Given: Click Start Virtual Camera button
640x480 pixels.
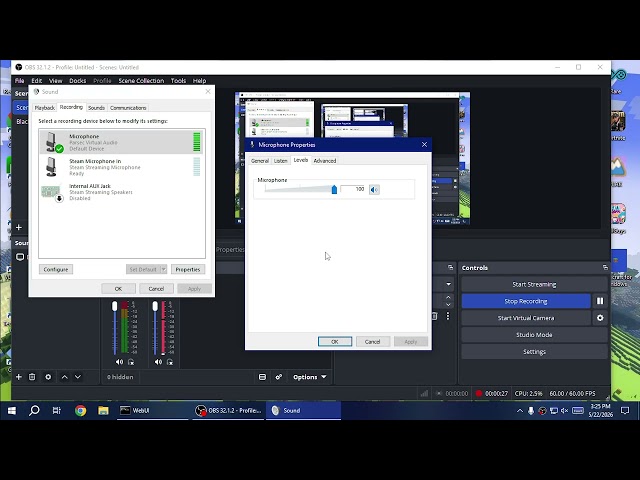Looking at the screenshot, I should click(526, 318).
